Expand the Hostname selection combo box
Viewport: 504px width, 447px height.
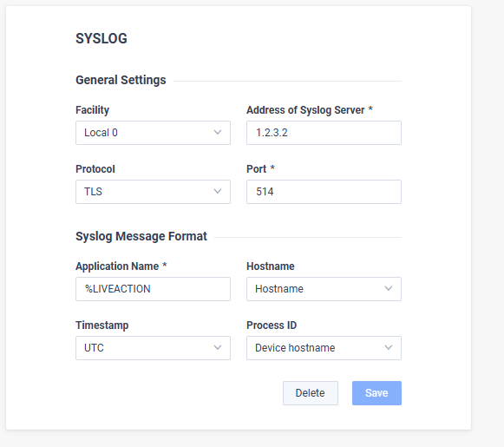324,289
